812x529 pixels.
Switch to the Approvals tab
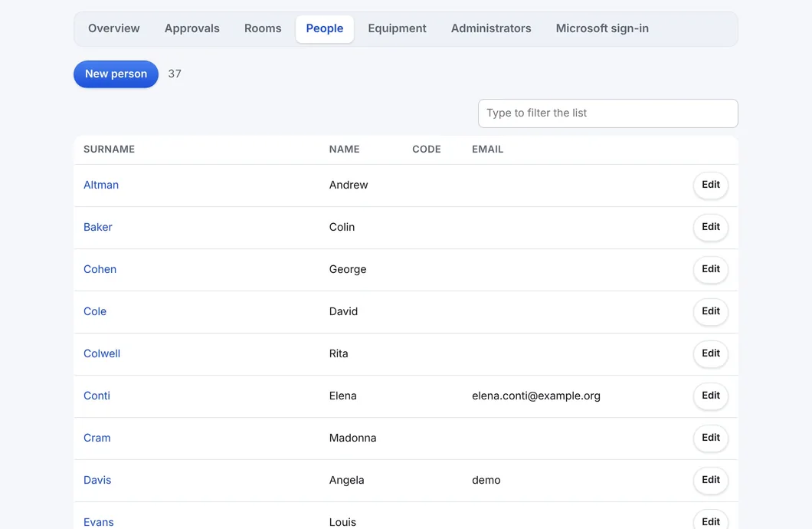pyautogui.click(x=192, y=28)
